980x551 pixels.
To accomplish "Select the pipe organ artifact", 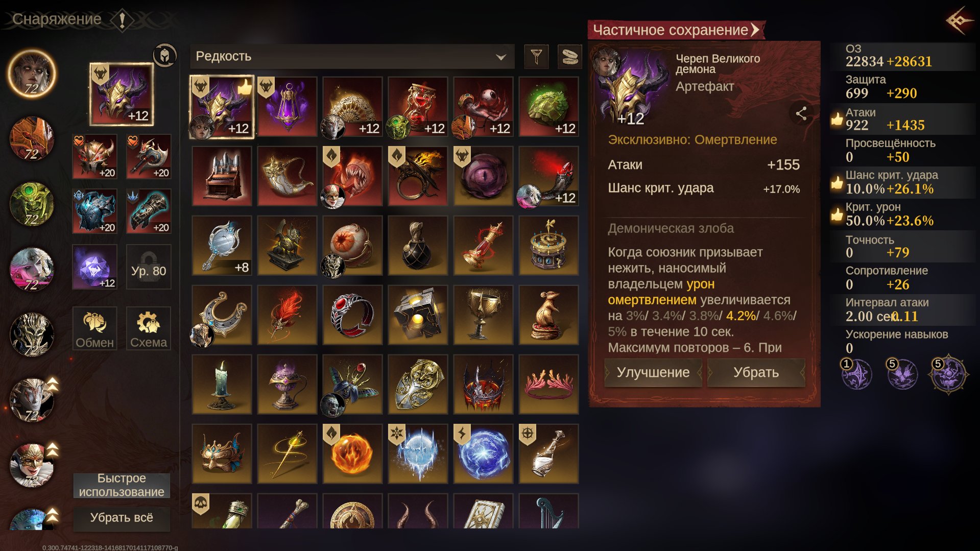I will (x=222, y=176).
